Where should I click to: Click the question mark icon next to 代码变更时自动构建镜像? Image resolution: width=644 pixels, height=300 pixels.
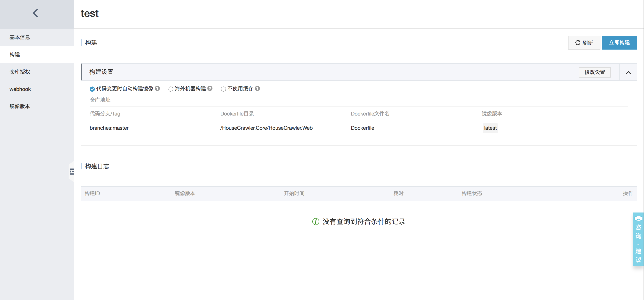(x=159, y=88)
